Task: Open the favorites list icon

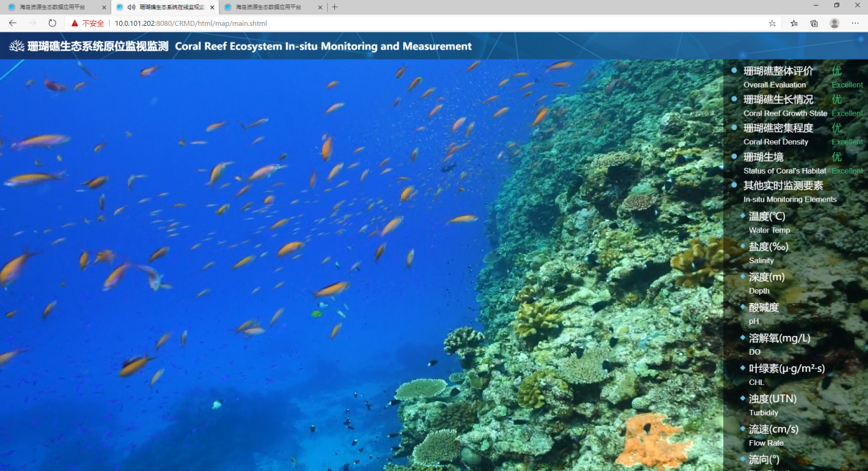Action: coord(794,23)
